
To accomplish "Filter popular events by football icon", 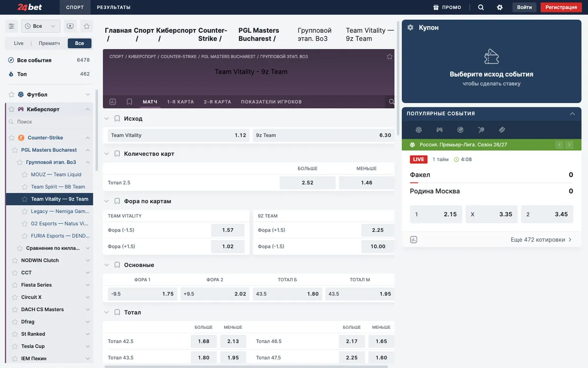I will click(x=418, y=130).
